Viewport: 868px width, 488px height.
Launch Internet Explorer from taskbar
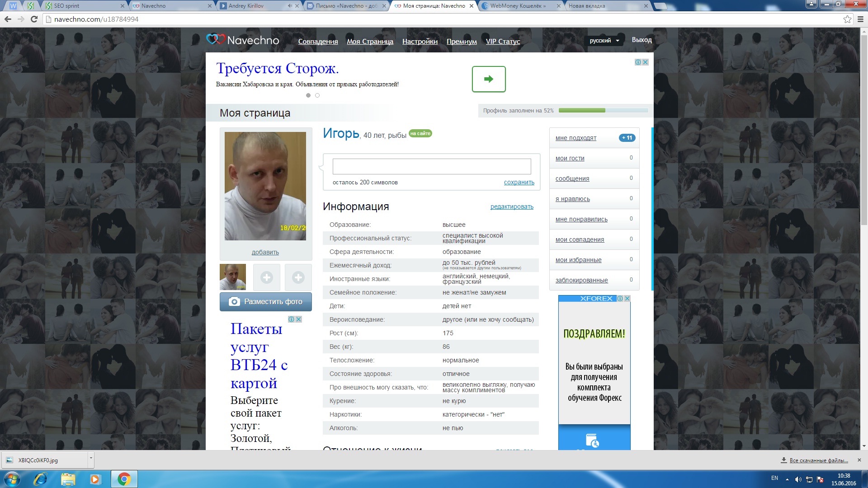(40, 479)
